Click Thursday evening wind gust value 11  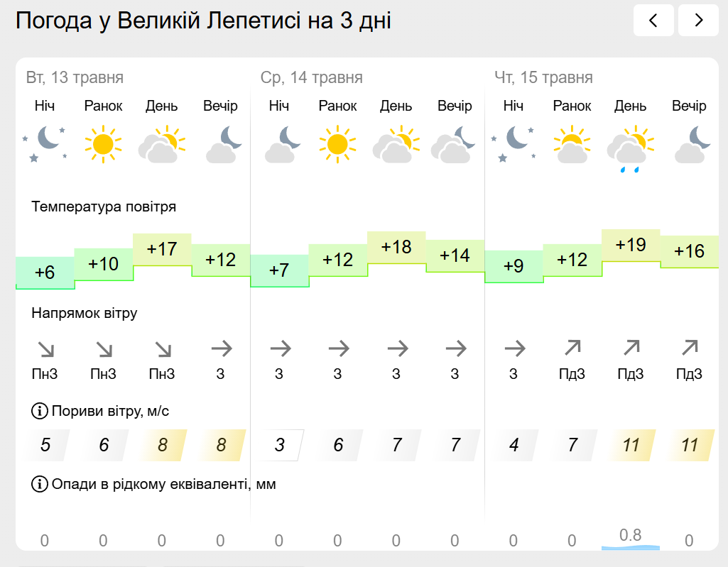click(x=690, y=445)
